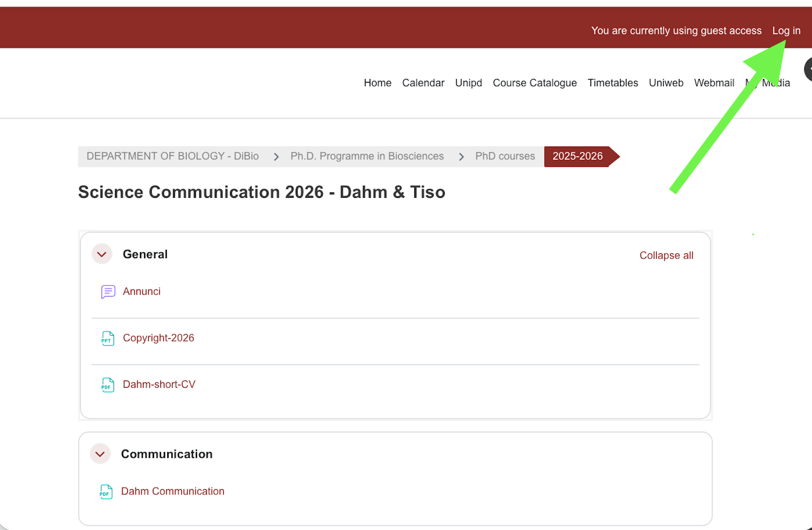This screenshot has width=812, height=530.
Task: Open Timetables in the top navigation
Action: coord(613,83)
